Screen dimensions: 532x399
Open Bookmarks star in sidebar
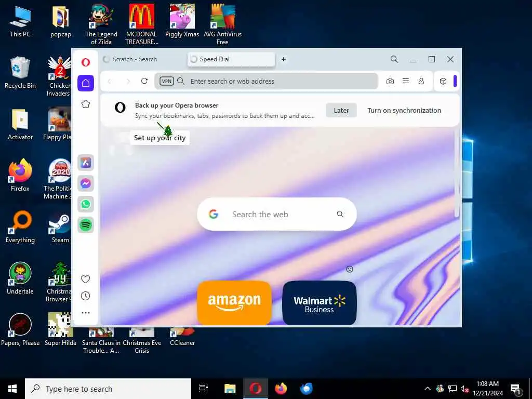point(86,104)
